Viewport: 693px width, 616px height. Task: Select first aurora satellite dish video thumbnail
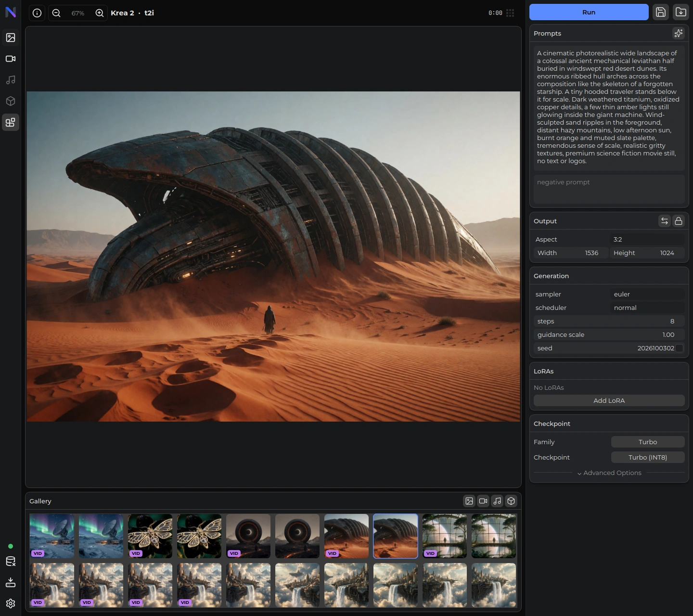point(52,536)
